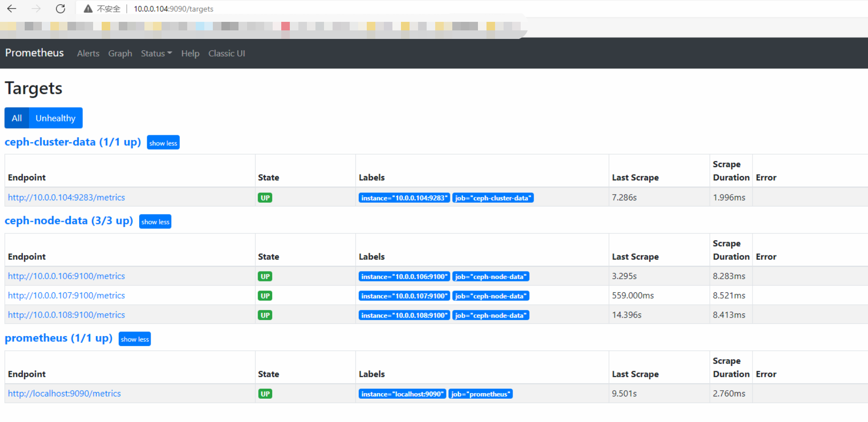
Task: Click instance="10.0.0.106:9100" label badge
Action: pos(404,276)
